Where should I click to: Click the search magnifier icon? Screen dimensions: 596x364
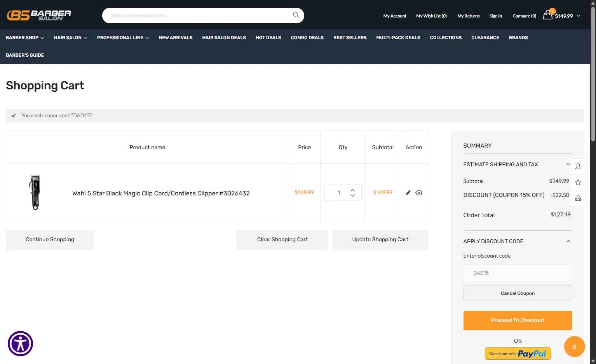(296, 15)
